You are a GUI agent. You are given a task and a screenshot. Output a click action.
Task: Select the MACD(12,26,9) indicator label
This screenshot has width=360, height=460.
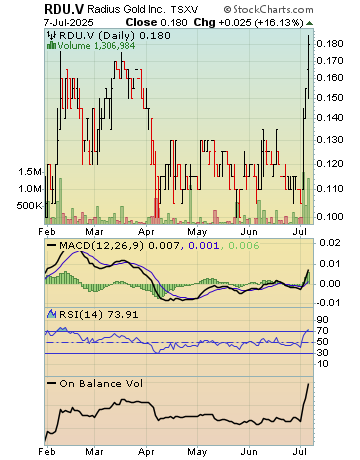(x=102, y=246)
